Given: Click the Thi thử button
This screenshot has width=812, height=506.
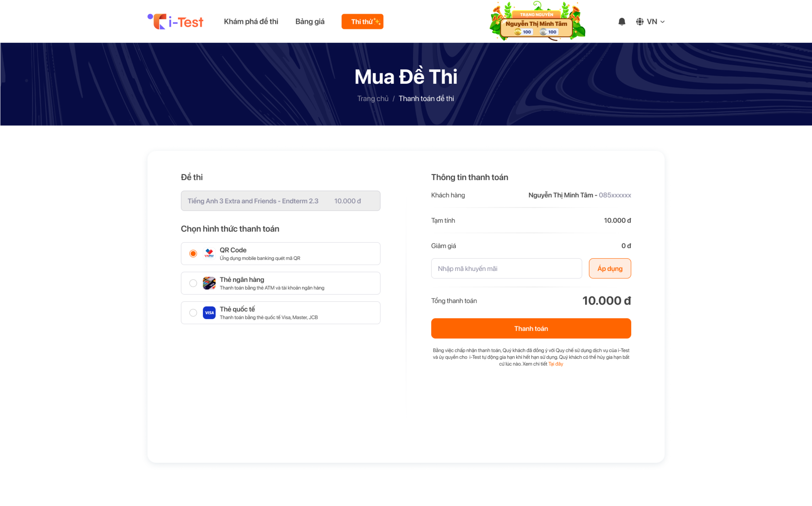Looking at the screenshot, I should coord(362,22).
